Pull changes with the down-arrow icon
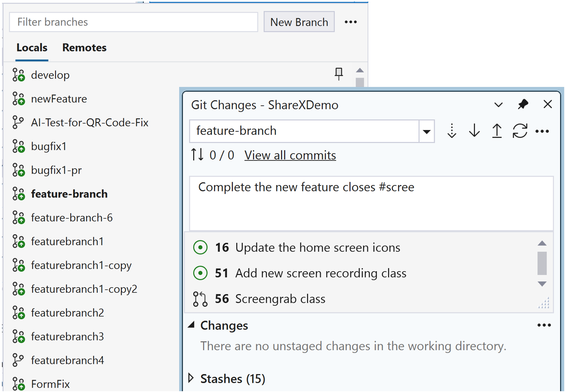Screen dimensions: 565x392 click(x=474, y=131)
